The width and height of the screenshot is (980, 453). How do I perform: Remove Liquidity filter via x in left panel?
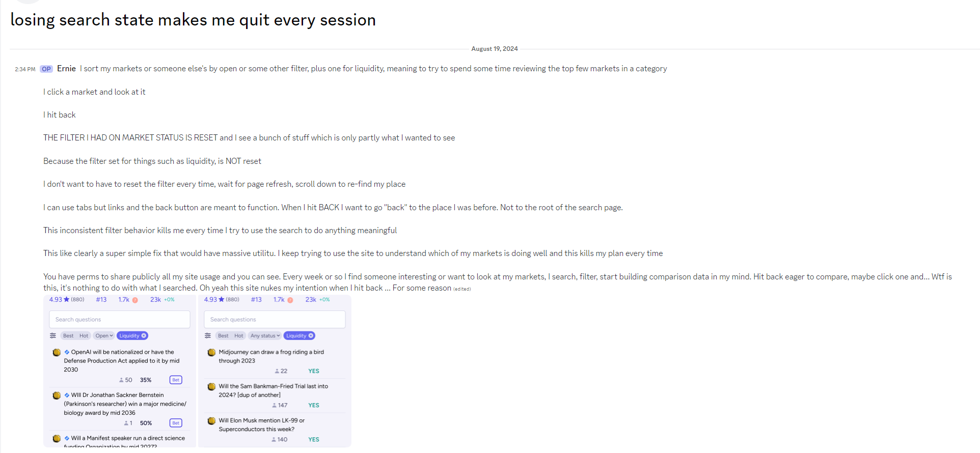144,335
